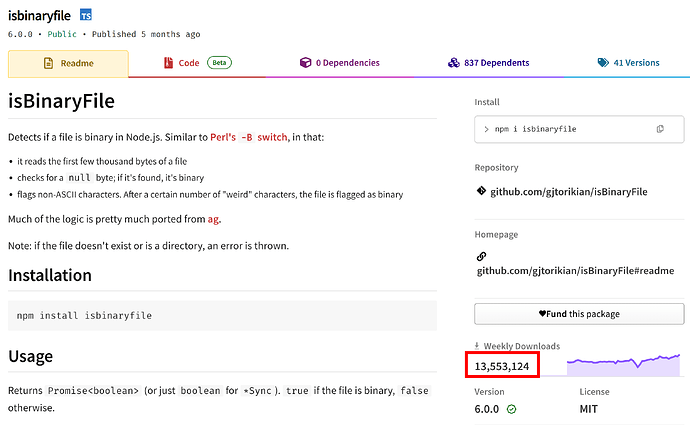This screenshot has height=425, width=690.
Task: Click the isbinaryfile package title
Action: tap(39, 16)
